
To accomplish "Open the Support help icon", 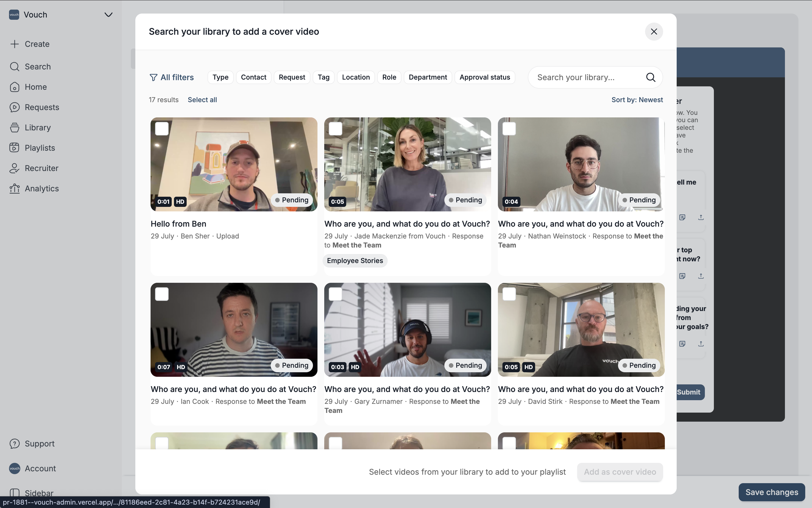I will (14, 444).
